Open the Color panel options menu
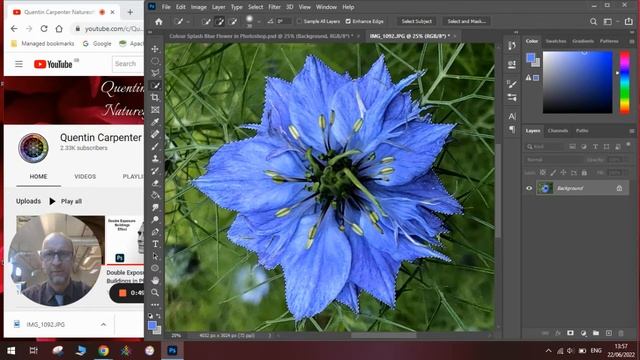The image size is (640, 360). point(632,41)
